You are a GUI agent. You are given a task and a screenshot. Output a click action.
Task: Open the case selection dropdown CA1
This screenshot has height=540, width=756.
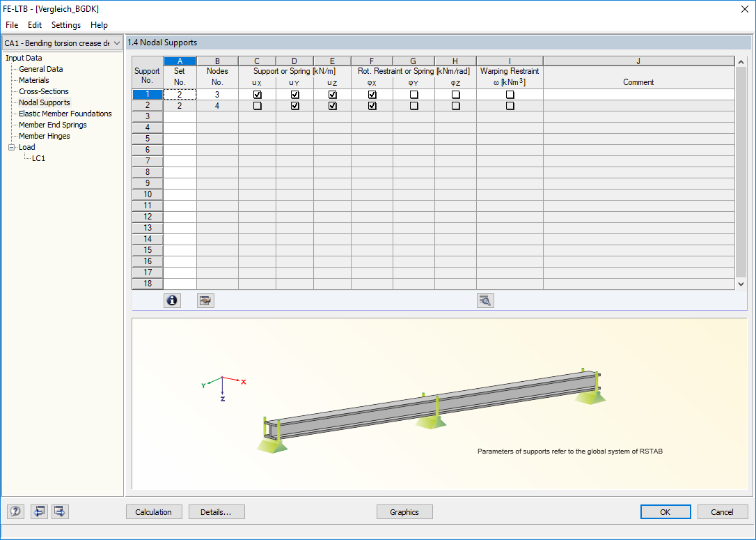point(117,43)
